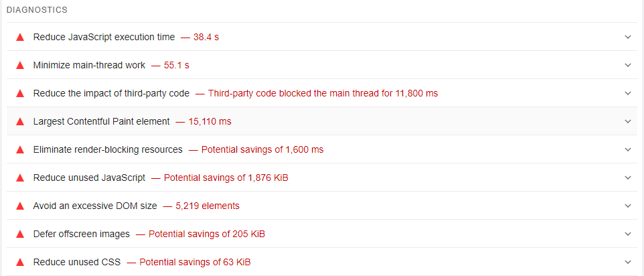
Task: Click red triangle beside Reduce unused CSS
Action: (20, 262)
